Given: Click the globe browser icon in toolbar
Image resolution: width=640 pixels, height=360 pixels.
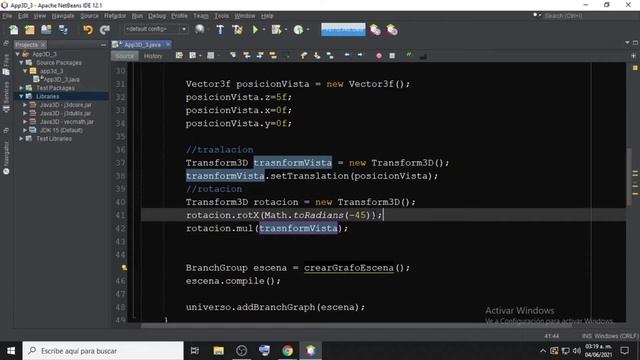Looking at the screenshot, I should coord(200,29).
